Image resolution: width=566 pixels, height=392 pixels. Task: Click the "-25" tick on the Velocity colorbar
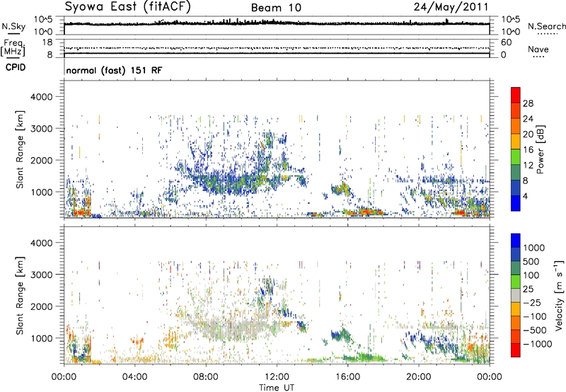(x=532, y=302)
